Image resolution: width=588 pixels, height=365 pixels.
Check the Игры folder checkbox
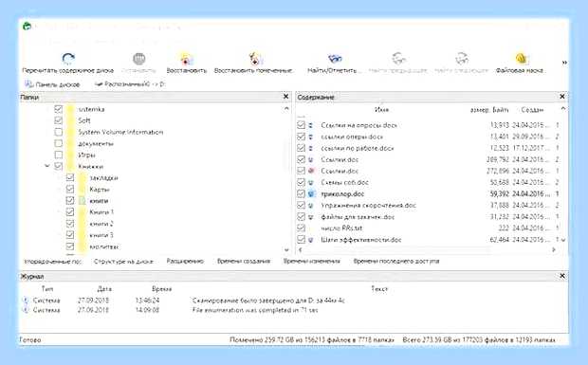[58, 155]
